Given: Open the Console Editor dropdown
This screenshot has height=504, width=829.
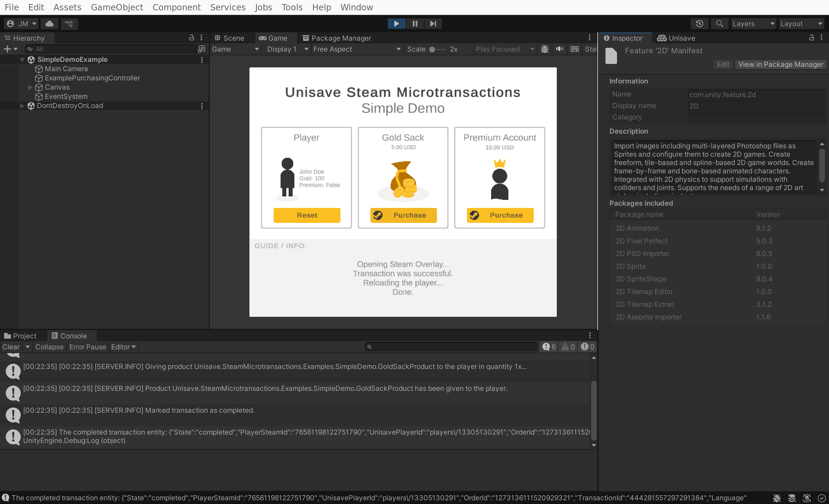Looking at the screenshot, I should pyautogui.click(x=123, y=347).
